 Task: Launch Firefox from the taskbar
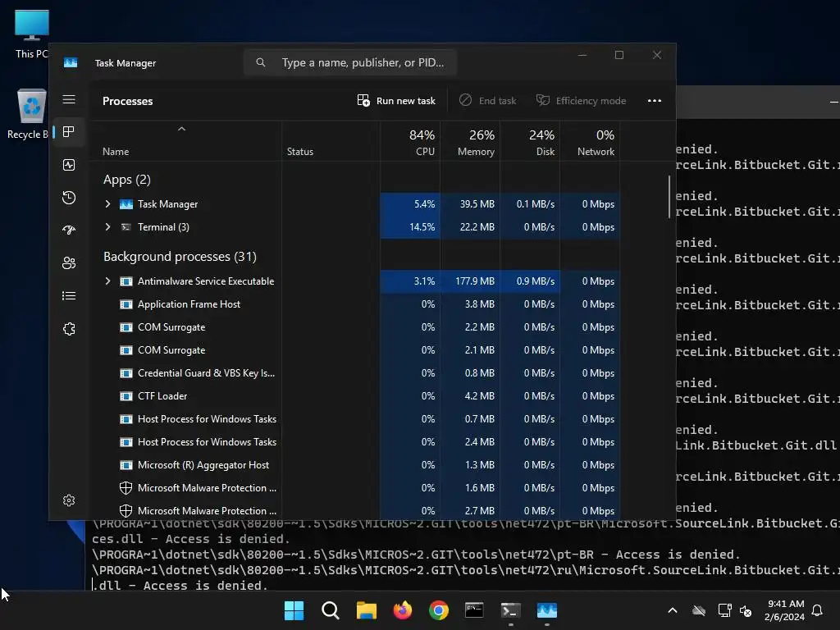tap(402, 610)
